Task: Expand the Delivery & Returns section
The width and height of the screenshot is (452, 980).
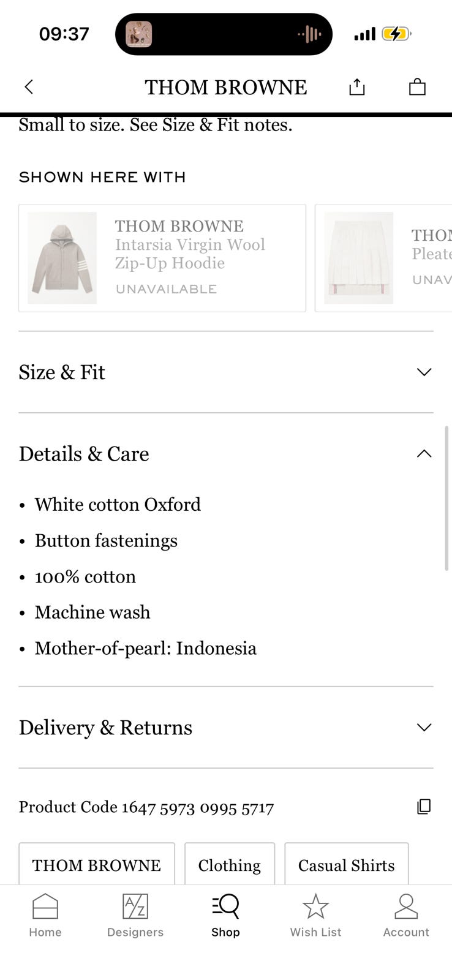Action: 424,728
